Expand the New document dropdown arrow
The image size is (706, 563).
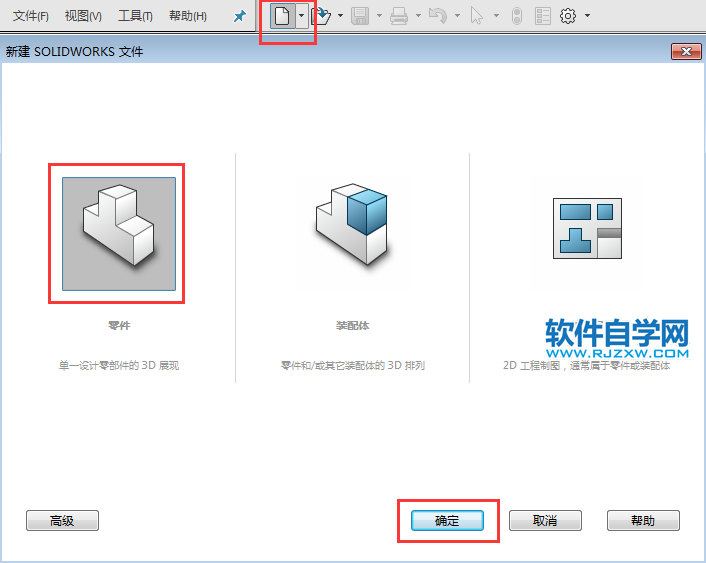coord(302,16)
